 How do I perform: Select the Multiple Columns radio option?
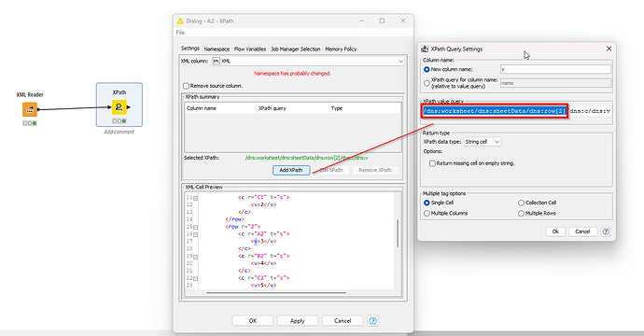[427, 213]
